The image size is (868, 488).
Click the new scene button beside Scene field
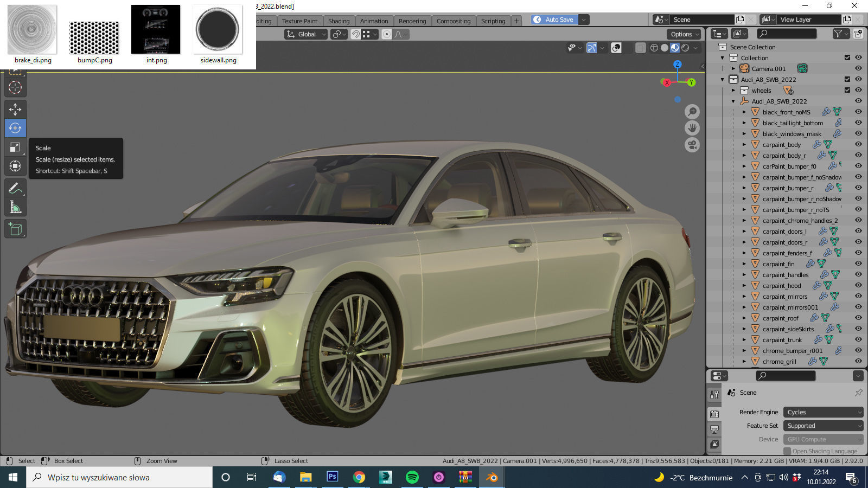click(x=740, y=20)
